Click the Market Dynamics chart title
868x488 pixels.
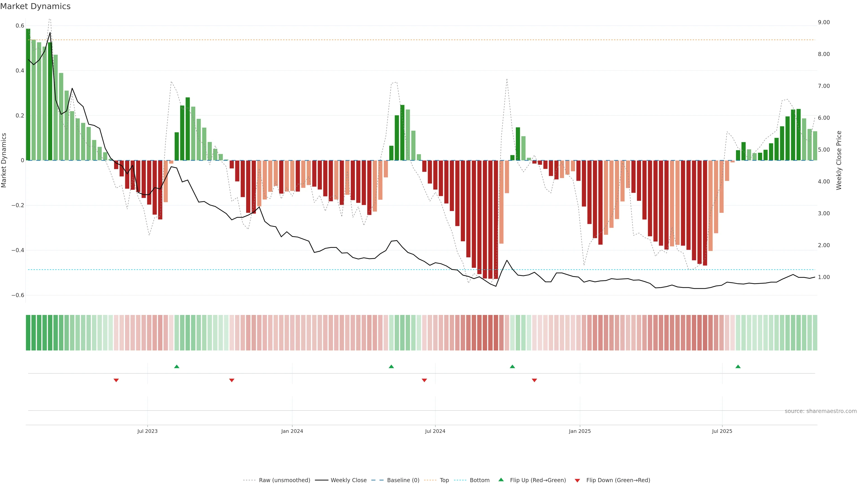click(35, 6)
